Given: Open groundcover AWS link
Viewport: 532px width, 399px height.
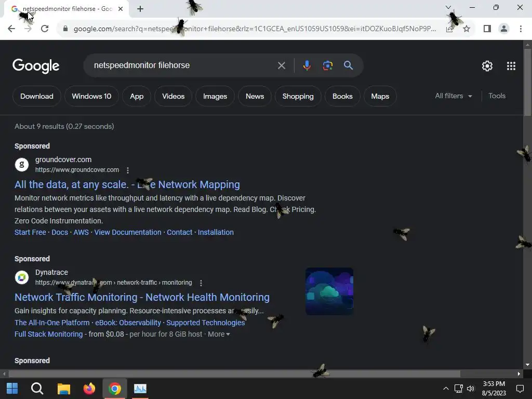Looking at the screenshot, I should 81,232.
